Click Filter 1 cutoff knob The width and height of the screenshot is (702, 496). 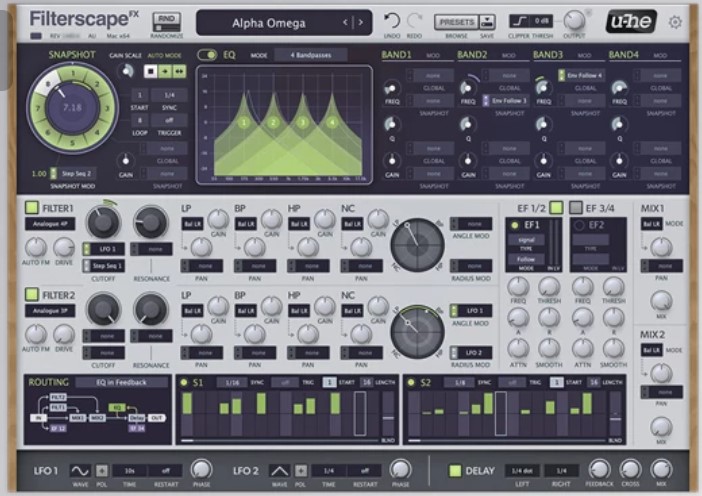[x=103, y=222]
